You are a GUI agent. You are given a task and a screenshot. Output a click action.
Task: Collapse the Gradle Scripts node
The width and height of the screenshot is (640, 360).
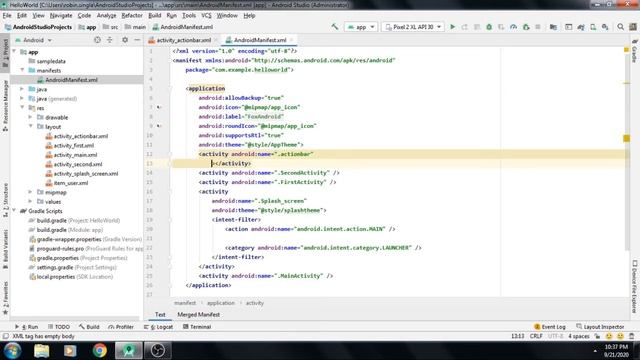pos(14,211)
